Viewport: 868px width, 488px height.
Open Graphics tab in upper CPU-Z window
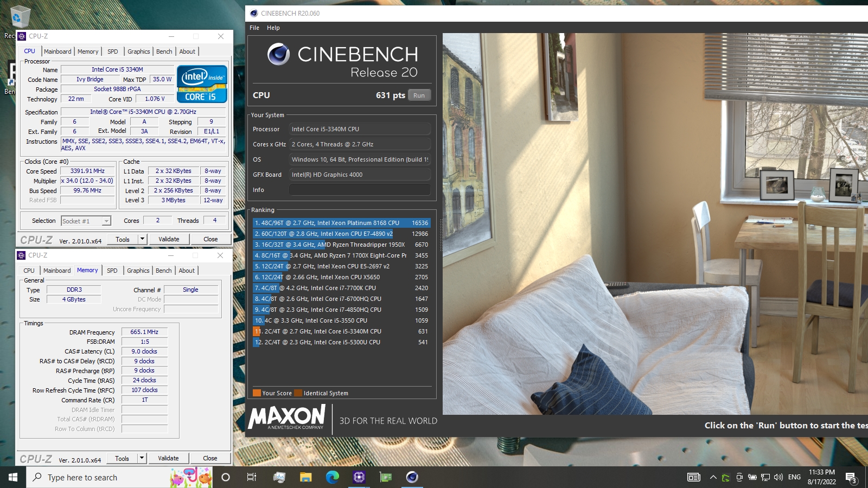(139, 52)
